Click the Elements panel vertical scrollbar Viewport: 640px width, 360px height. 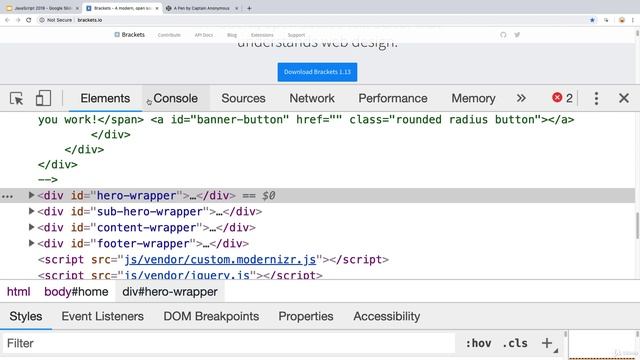pyautogui.click(x=637, y=225)
